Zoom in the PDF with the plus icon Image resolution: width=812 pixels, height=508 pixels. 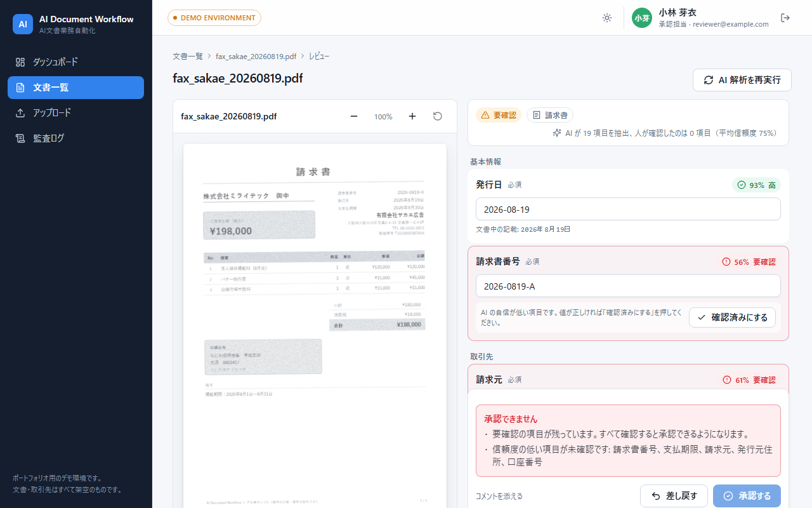coord(412,116)
